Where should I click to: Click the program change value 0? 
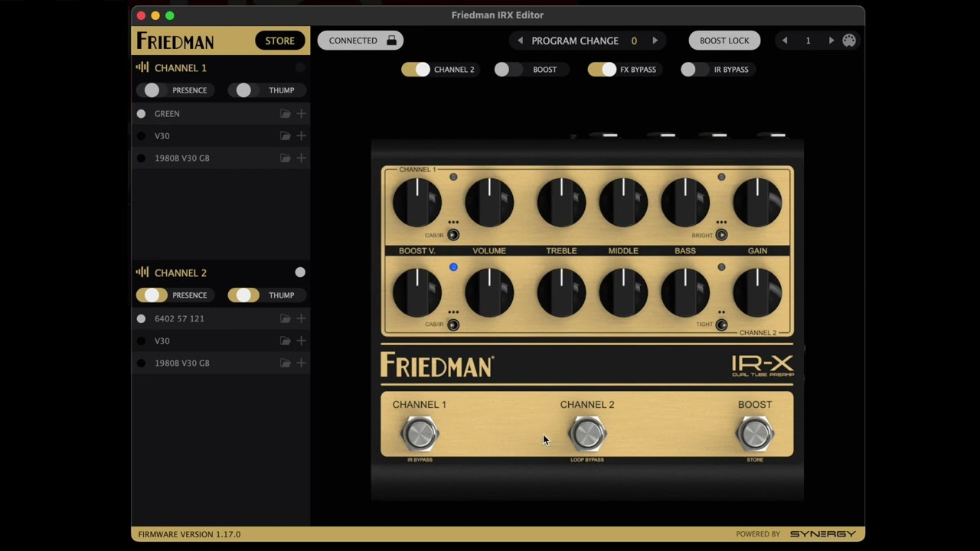pyautogui.click(x=634, y=41)
